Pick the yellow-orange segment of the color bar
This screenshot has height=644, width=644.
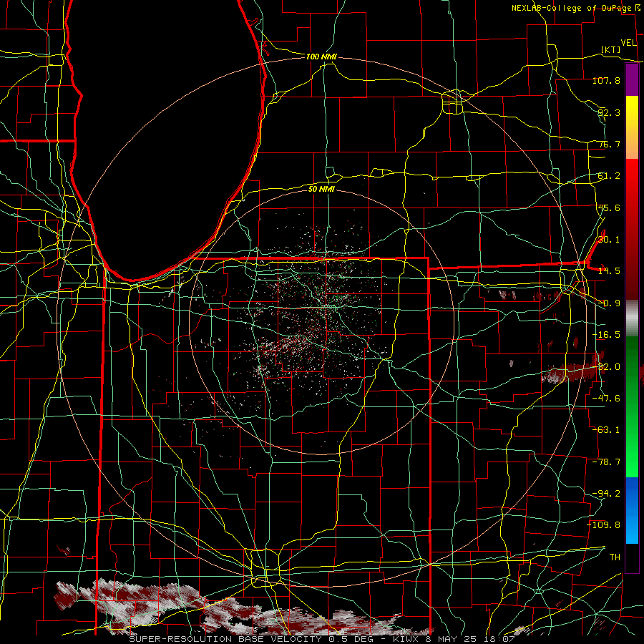tap(632, 127)
